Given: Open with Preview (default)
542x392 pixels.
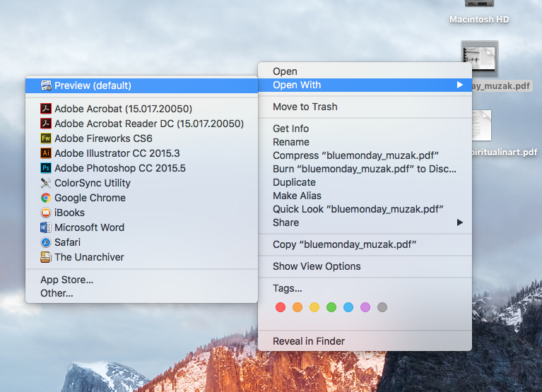Looking at the screenshot, I should [x=142, y=85].
